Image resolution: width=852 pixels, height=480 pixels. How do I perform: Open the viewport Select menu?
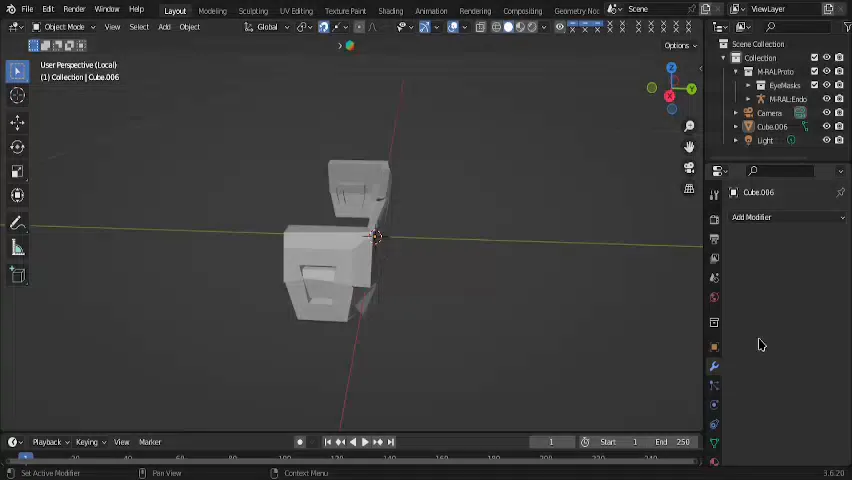point(139,27)
